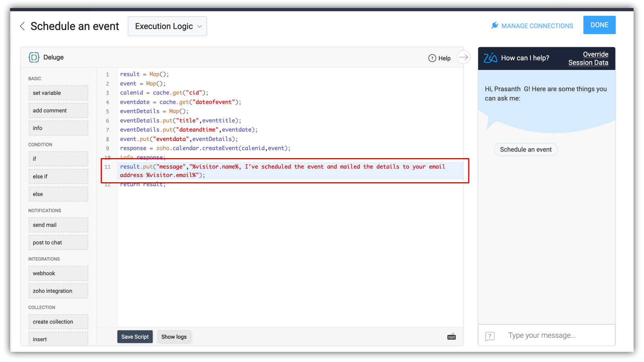This screenshot has width=644, height=362.
Task: Insert the zoho integration block
Action: click(58, 291)
